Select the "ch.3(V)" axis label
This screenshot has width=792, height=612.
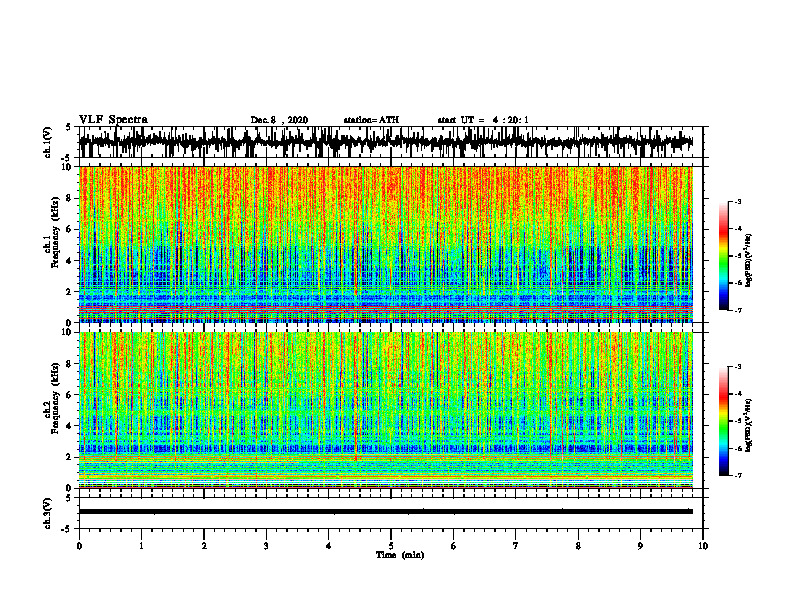click(x=48, y=513)
